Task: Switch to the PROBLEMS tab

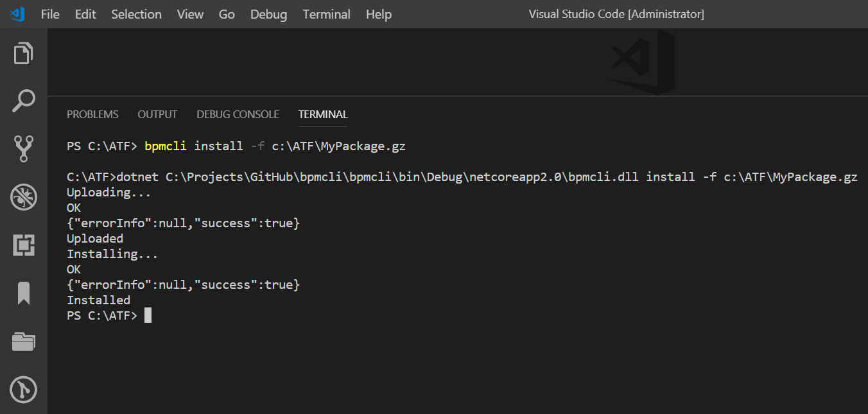Action: (x=92, y=114)
